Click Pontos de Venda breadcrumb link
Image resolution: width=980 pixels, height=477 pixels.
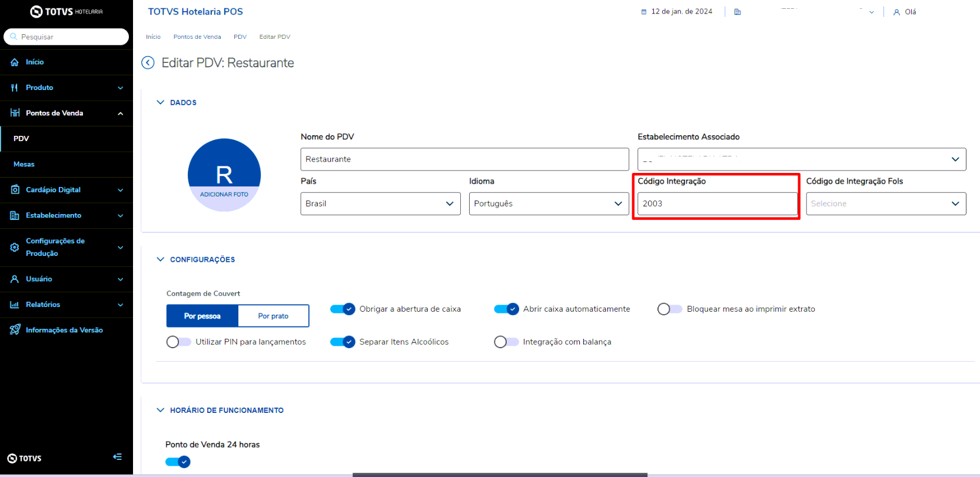point(197,36)
